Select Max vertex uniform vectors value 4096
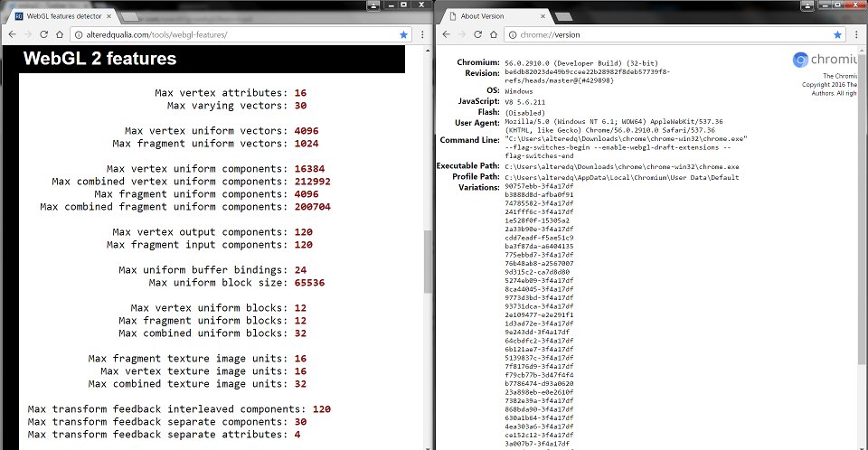This screenshot has width=868, height=450. (x=307, y=131)
